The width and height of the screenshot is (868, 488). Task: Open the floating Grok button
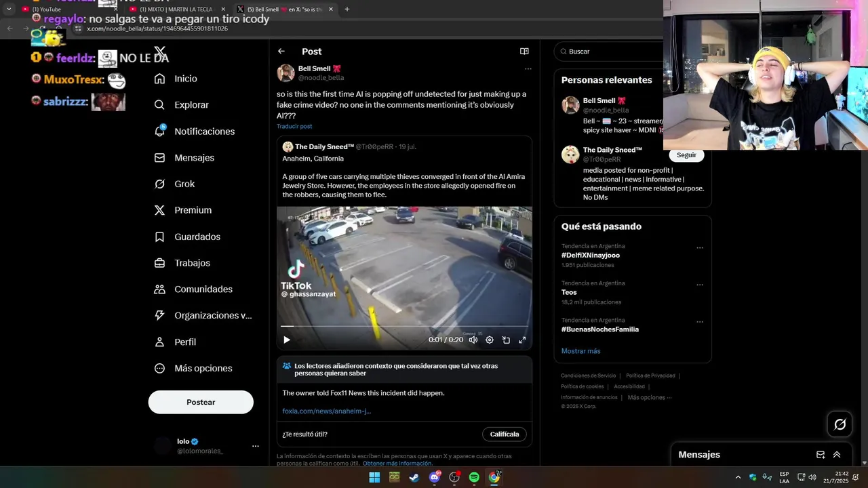tap(840, 424)
